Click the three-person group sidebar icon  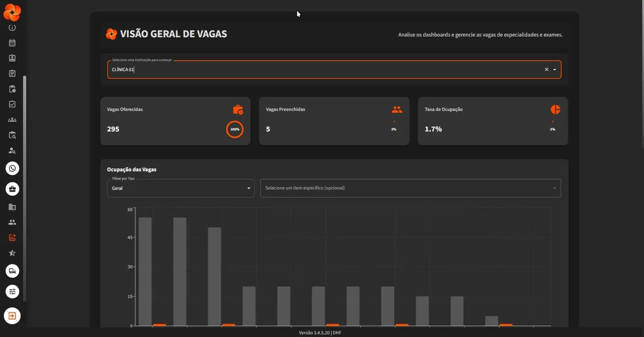pyautogui.click(x=12, y=120)
